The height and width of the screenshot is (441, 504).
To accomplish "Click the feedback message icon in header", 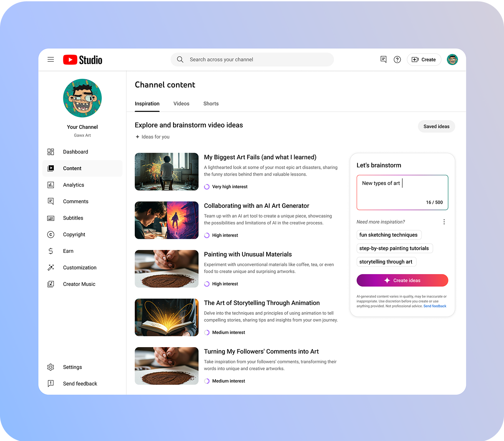I will tap(383, 60).
